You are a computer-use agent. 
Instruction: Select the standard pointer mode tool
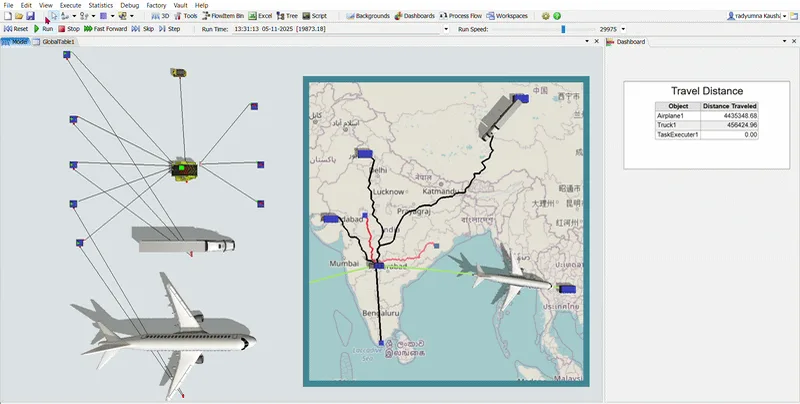click(x=54, y=16)
